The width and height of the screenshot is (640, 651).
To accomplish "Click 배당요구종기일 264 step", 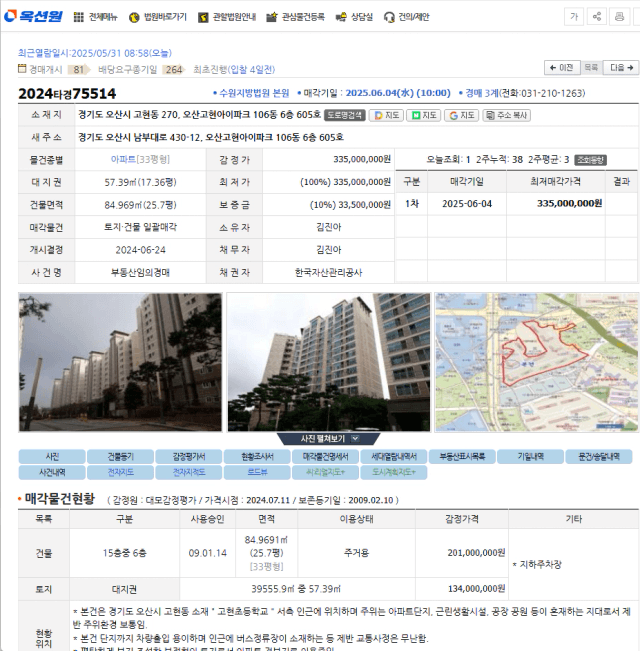I will click(141, 69).
